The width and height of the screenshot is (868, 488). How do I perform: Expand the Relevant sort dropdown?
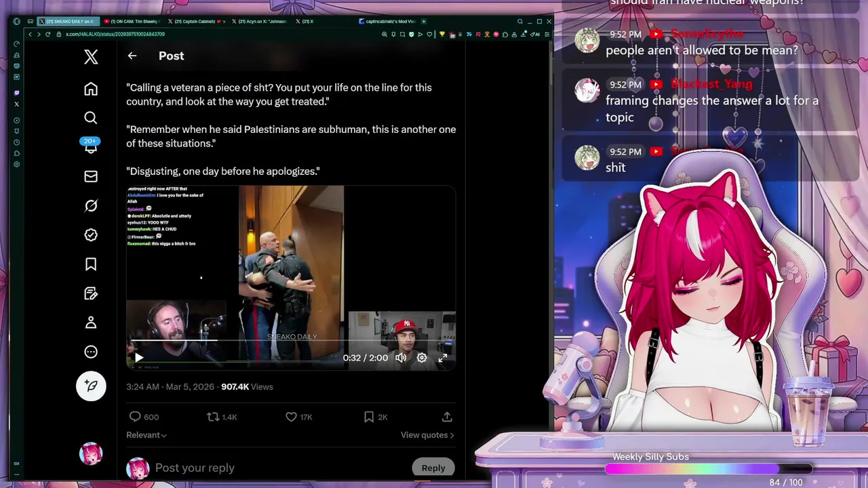point(146,435)
